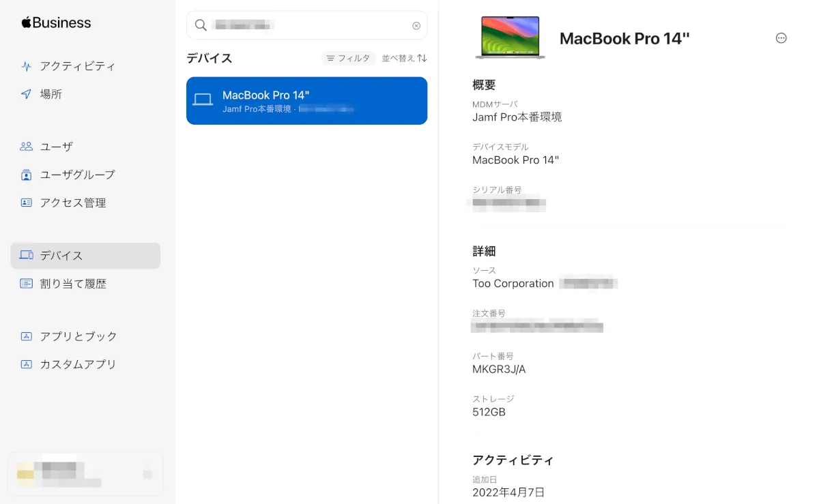Clear the search field with x icon
The width and height of the screenshot is (819, 504).
[416, 25]
